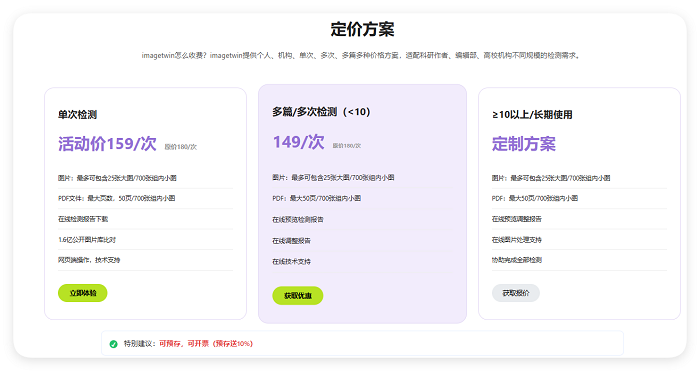The width and height of the screenshot is (700, 371).
Task: Click 在线技术支持 feature text
Action: 292,262
